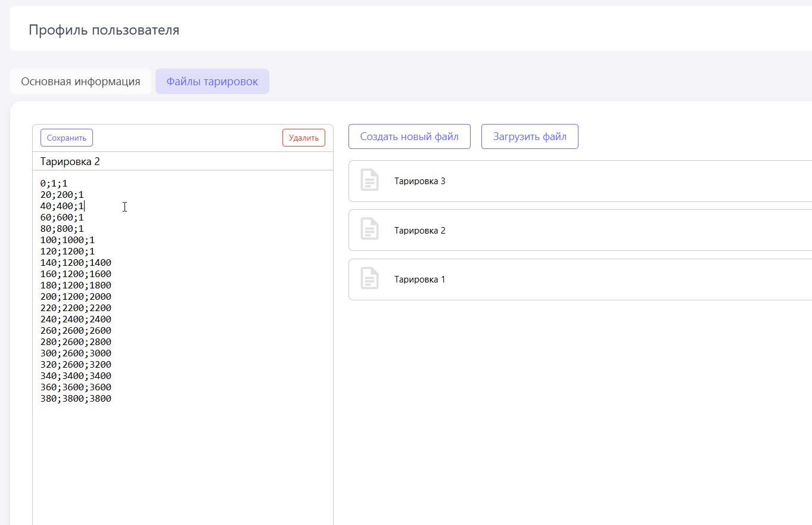
Task: Switch to Основная информация tab
Action: (x=80, y=82)
